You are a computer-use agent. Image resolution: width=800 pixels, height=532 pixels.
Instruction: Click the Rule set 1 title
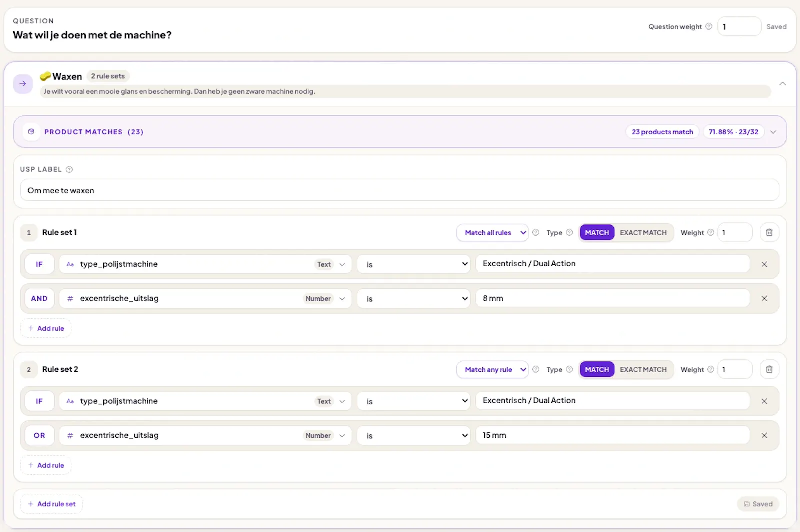tap(59, 233)
